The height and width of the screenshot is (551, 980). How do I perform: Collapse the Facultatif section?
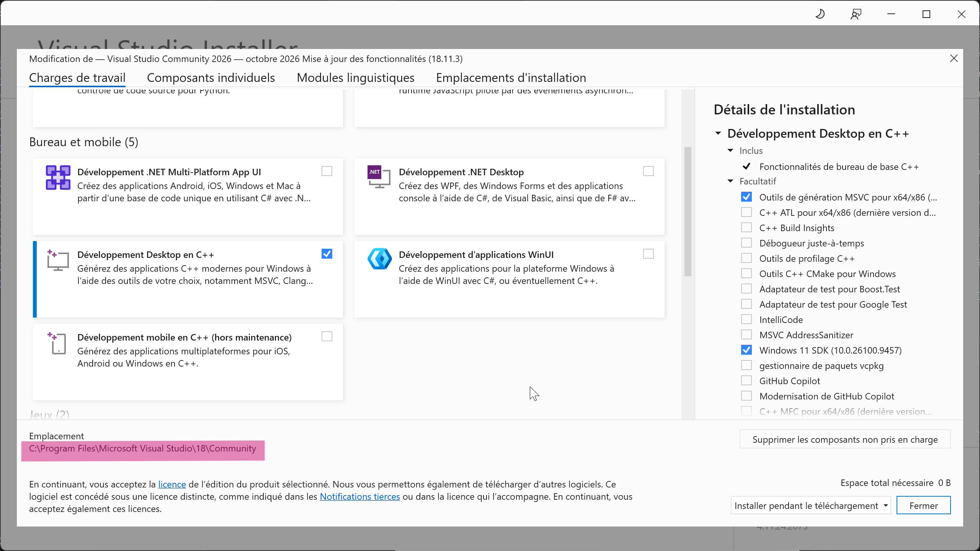(x=730, y=181)
